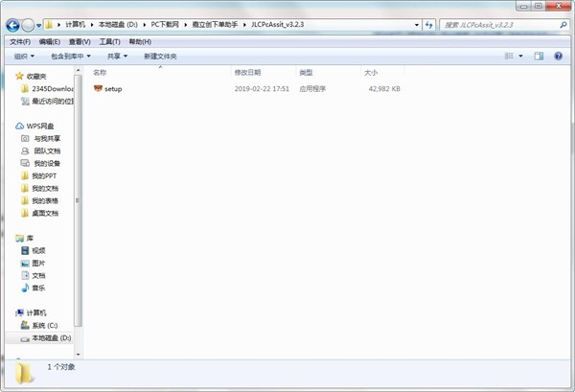Open 团队文档 under WPS网盘
Image resolution: width=575 pixels, height=392 pixels.
click(x=41, y=151)
